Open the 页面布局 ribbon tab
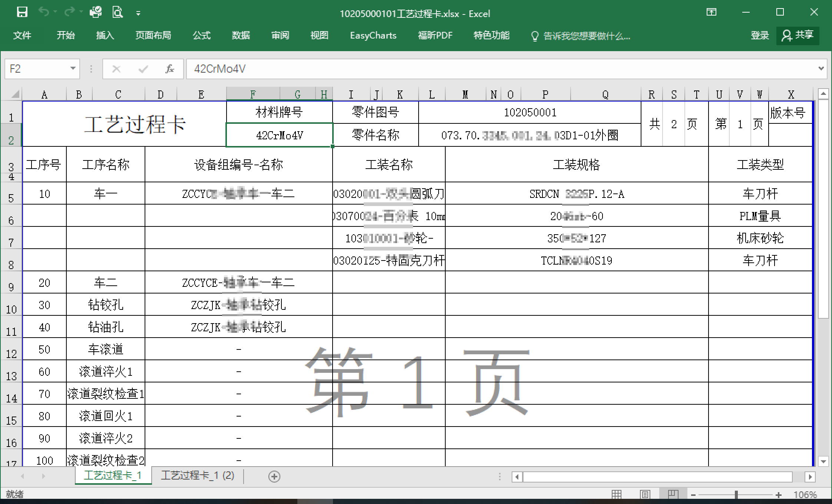832x504 pixels. point(153,36)
